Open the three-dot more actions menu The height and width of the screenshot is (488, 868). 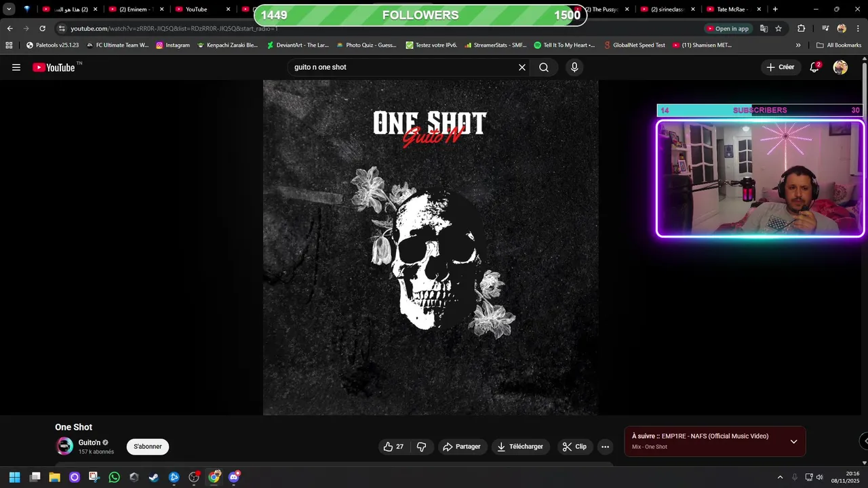tap(605, 447)
